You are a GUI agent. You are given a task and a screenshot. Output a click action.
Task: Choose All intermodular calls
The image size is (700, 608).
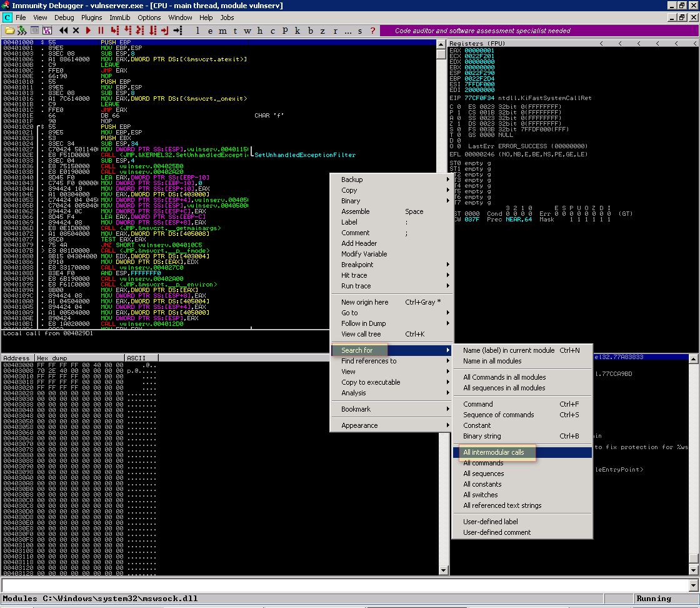click(x=522, y=452)
